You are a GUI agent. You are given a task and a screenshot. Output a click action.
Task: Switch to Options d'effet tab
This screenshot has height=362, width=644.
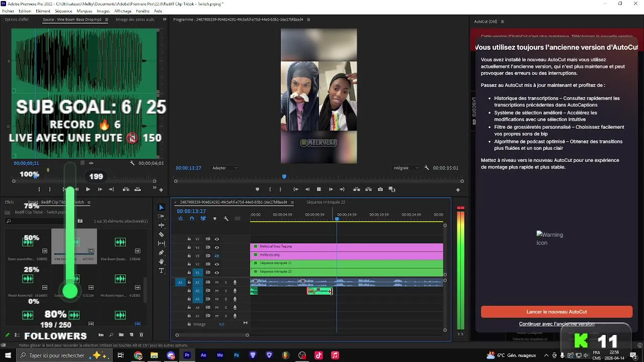tap(17, 20)
